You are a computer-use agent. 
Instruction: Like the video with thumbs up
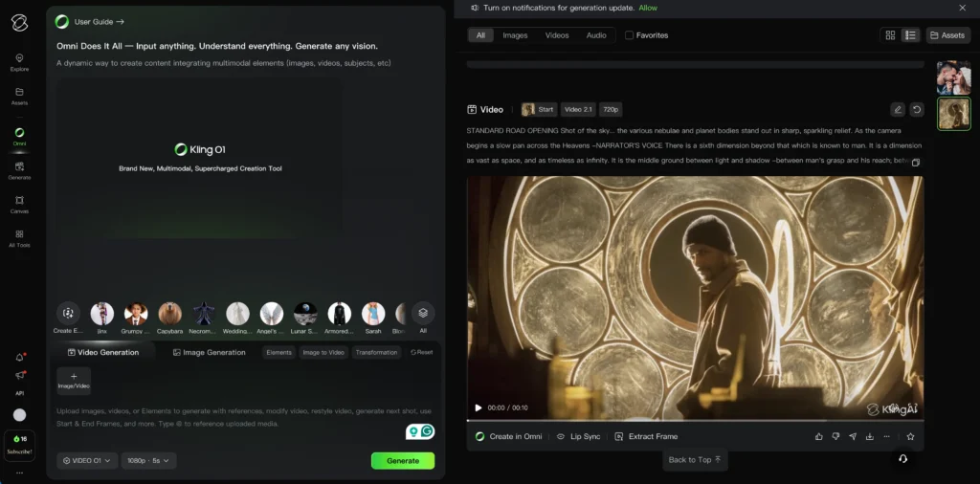point(819,436)
